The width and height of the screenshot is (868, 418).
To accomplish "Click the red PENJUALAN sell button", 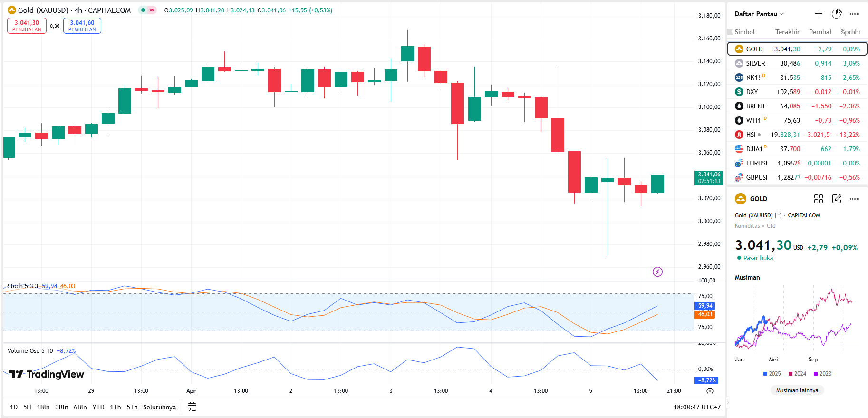I will pos(27,26).
